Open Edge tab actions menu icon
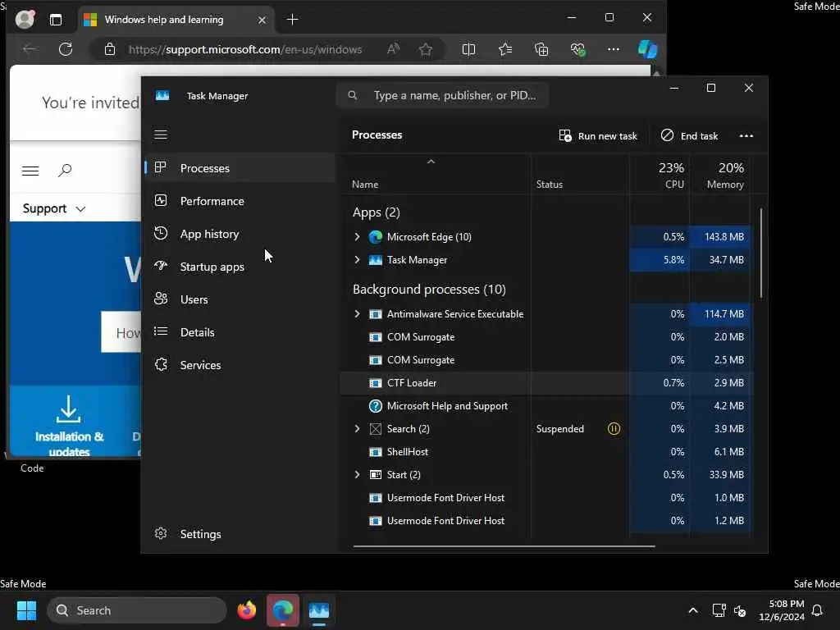This screenshot has width=840, height=630. pos(56,20)
